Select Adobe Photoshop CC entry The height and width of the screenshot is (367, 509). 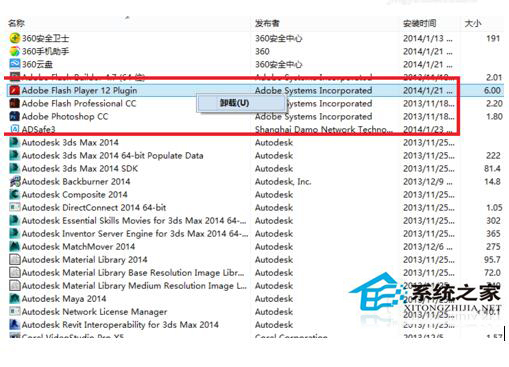coord(65,116)
